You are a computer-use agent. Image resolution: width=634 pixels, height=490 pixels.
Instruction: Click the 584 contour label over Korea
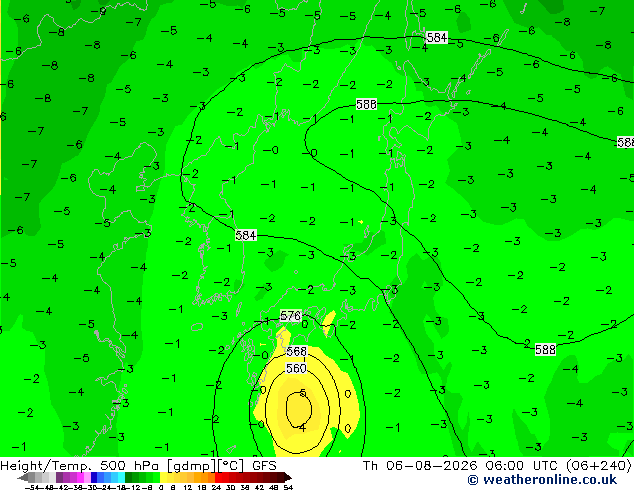[246, 235]
